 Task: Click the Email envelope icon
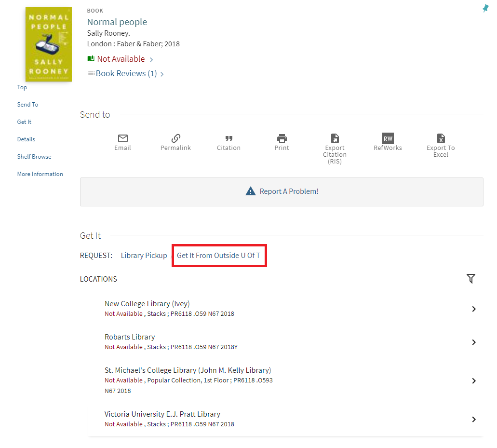122,138
